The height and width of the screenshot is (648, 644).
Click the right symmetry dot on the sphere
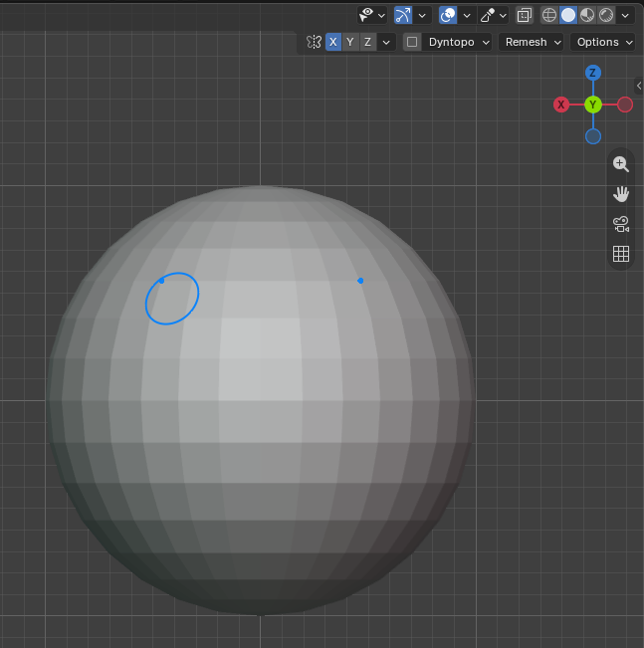click(x=360, y=281)
